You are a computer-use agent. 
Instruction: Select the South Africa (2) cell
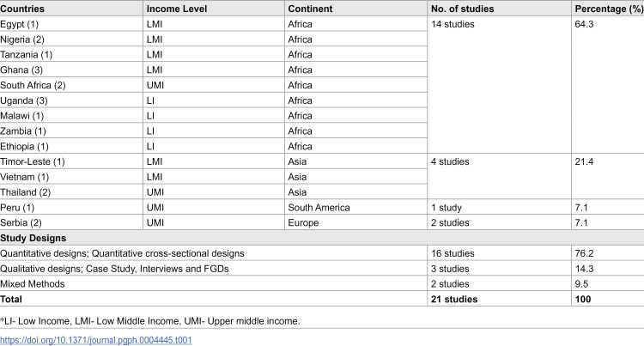point(33,85)
